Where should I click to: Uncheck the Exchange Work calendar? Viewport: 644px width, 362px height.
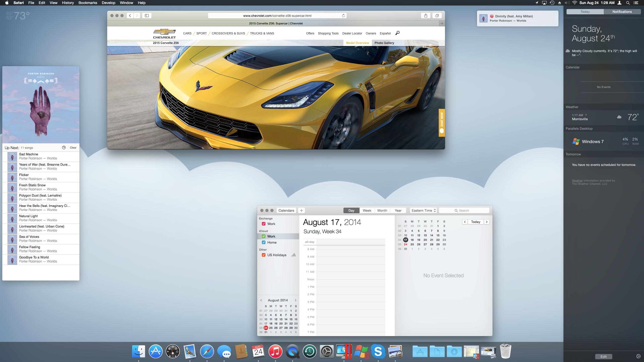click(264, 224)
